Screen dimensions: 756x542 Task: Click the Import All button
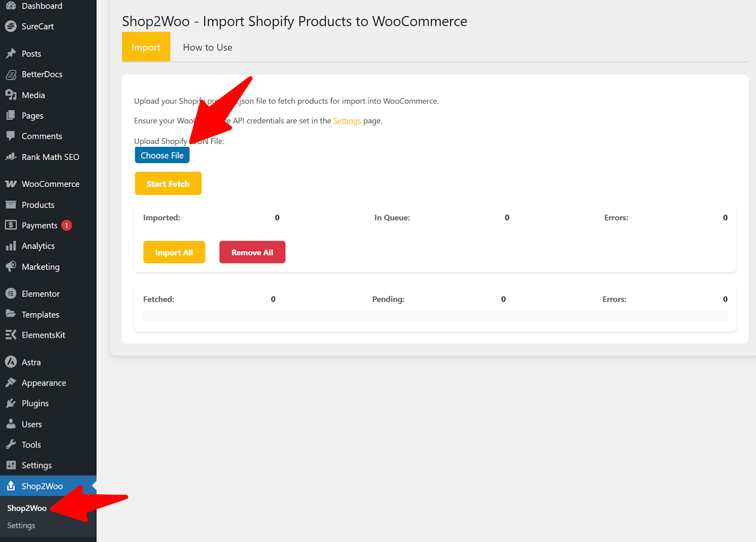[x=174, y=252]
